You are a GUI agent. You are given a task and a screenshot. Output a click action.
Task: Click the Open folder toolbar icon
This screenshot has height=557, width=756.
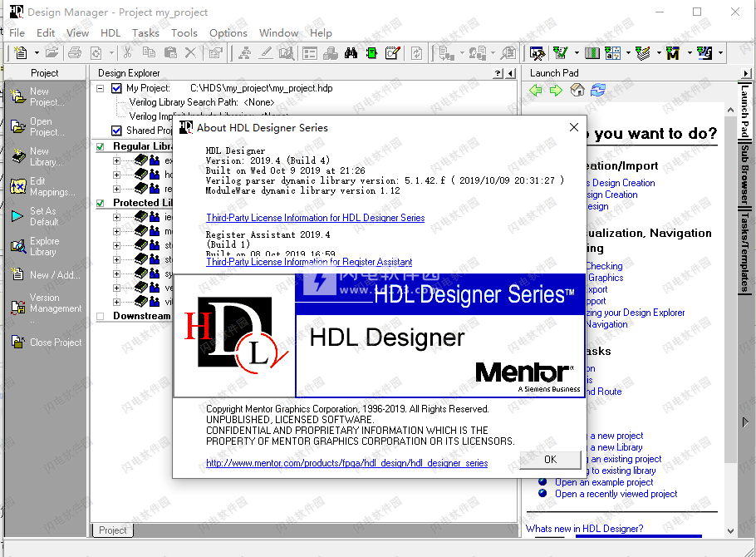tap(52, 52)
